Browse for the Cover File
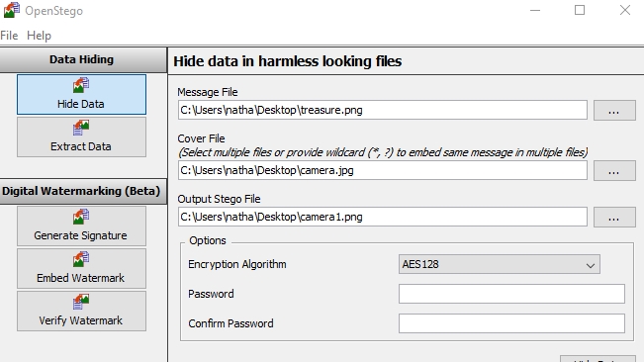Image resolution: width=644 pixels, height=362 pixels. click(614, 170)
